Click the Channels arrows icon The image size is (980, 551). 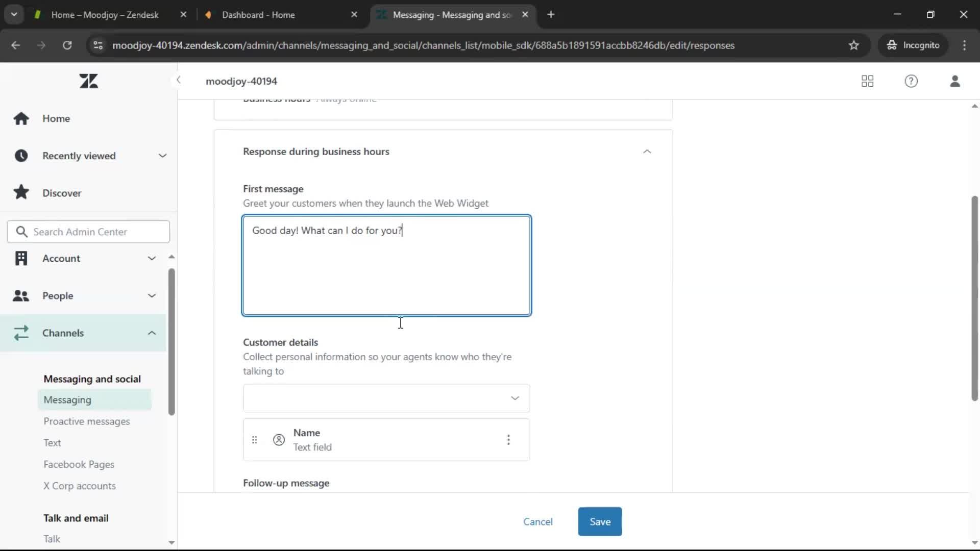(21, 333)
